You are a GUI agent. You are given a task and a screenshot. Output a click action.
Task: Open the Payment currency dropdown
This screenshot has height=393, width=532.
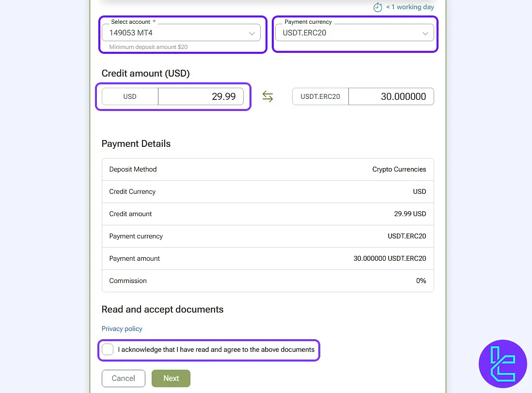click(355, 33)
